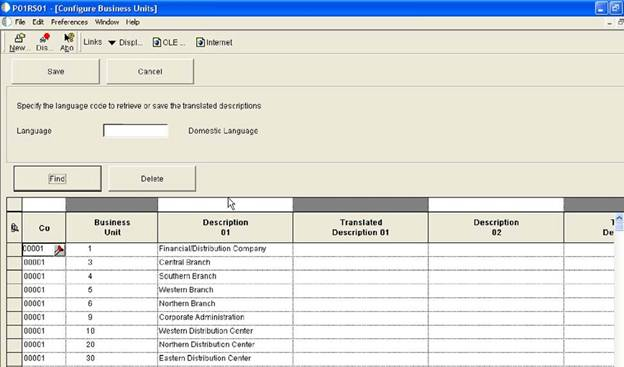Open the OLE link in toolbar

coord(169,42)
